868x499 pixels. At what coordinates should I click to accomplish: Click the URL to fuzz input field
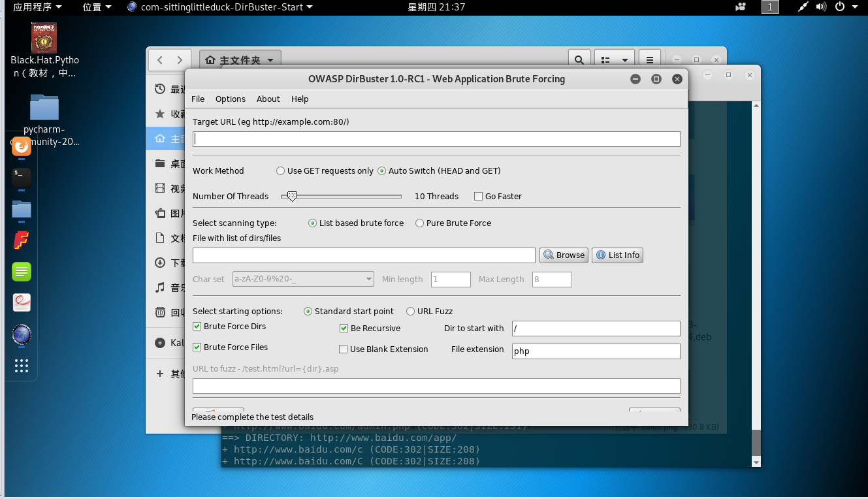[x=436, y=386]
